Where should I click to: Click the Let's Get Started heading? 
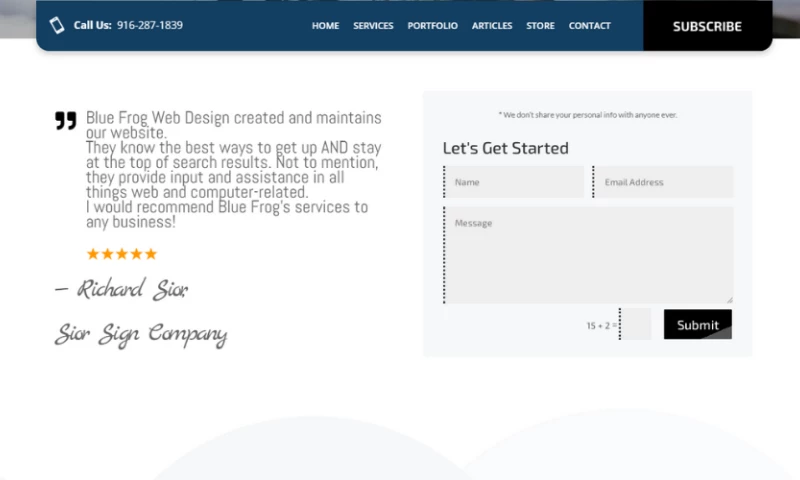(505, 148)
